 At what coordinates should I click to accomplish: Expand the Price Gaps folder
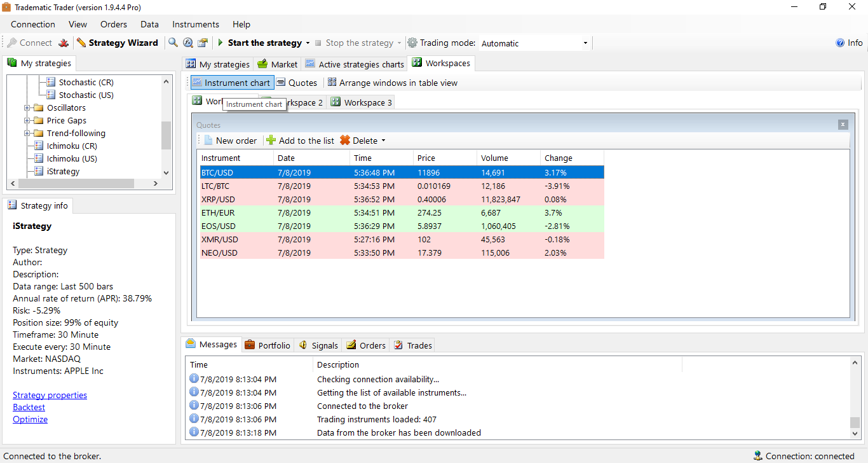pyautogui.click(x=27, y=121)
